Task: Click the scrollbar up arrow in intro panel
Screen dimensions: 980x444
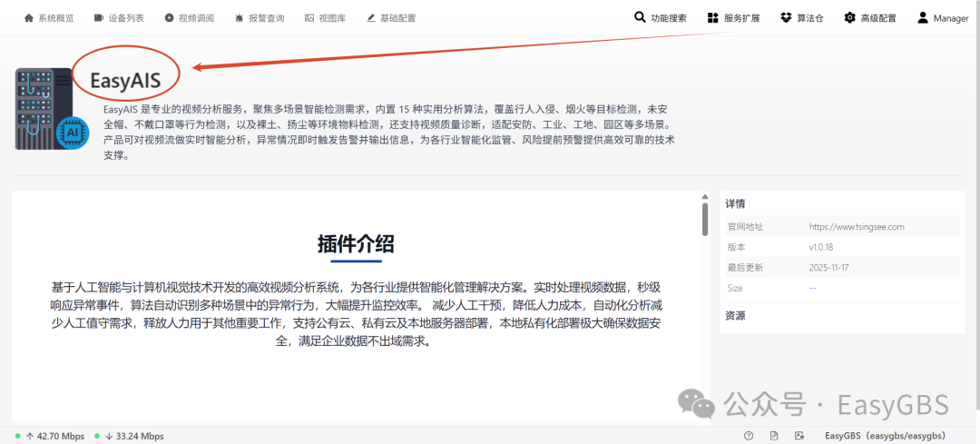Action: pos(705,196)
